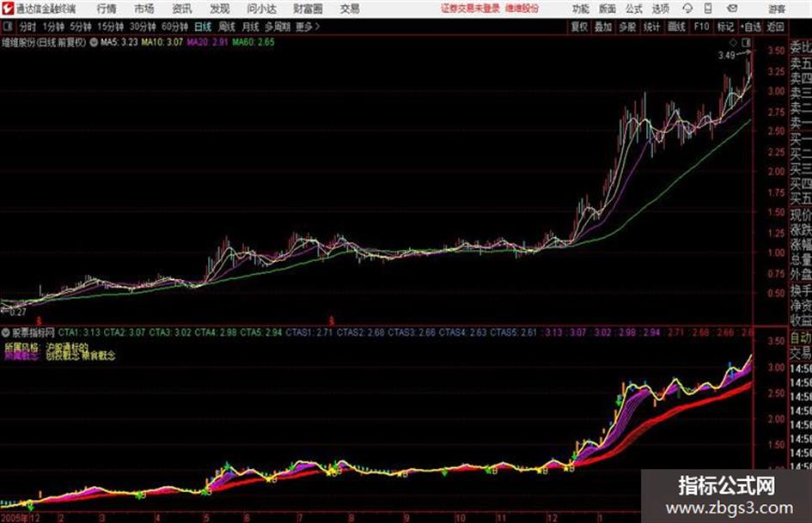The image size is (812, 523).
Task: Click the MA10: 3.07 indicator value
Action: [x=162, y=42]
